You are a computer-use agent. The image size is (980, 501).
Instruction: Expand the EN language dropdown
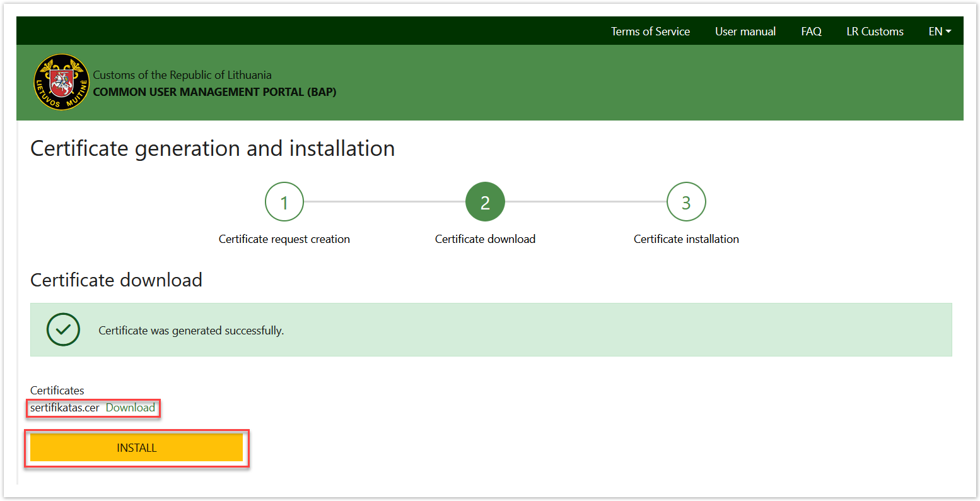[940, 32]
